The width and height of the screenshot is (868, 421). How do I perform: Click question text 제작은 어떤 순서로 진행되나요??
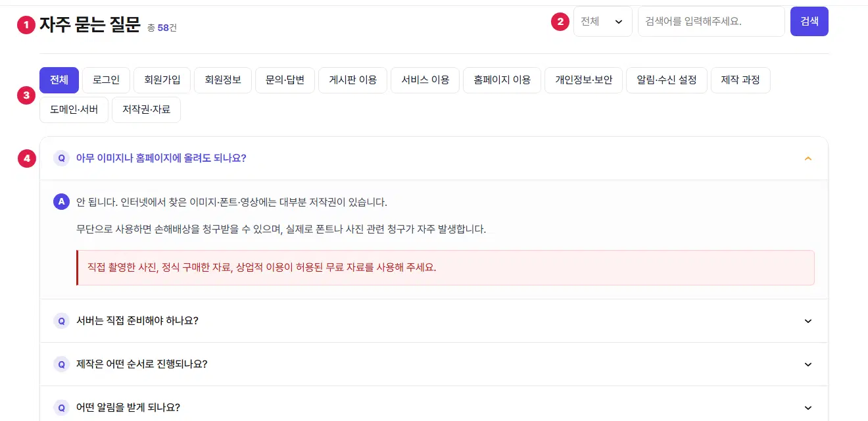142,364
